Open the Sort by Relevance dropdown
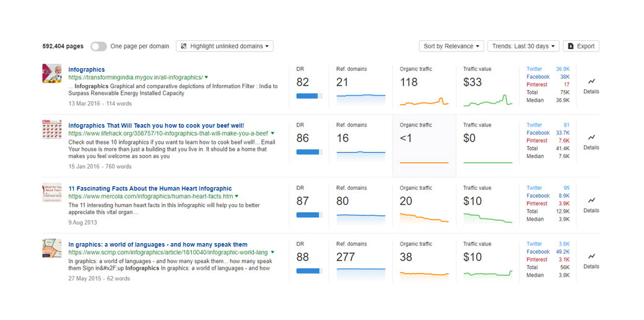The width and height of the screenshot is (644, 320). [x=452, y=46]
